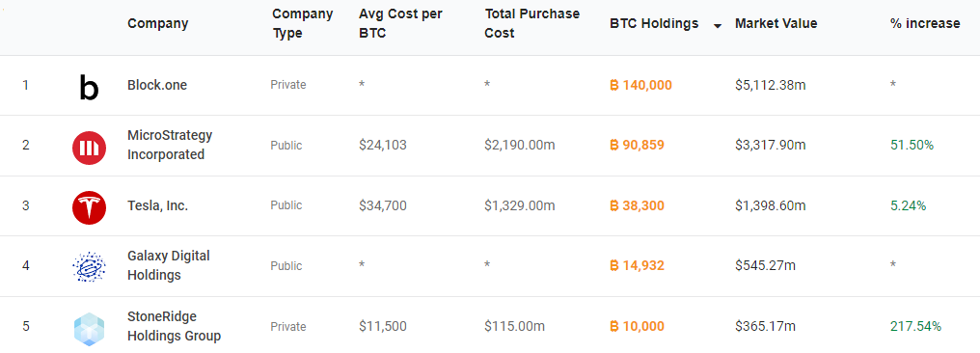Open Galaxy Digital Holdings link
Screen dimensions: 980x353
click(169, 265)
